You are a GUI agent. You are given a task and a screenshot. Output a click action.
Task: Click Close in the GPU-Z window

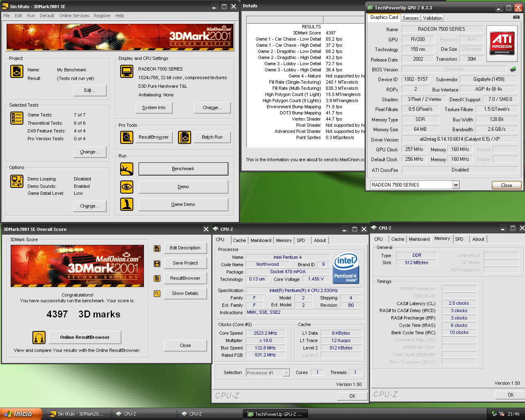(x=507, y=185)
